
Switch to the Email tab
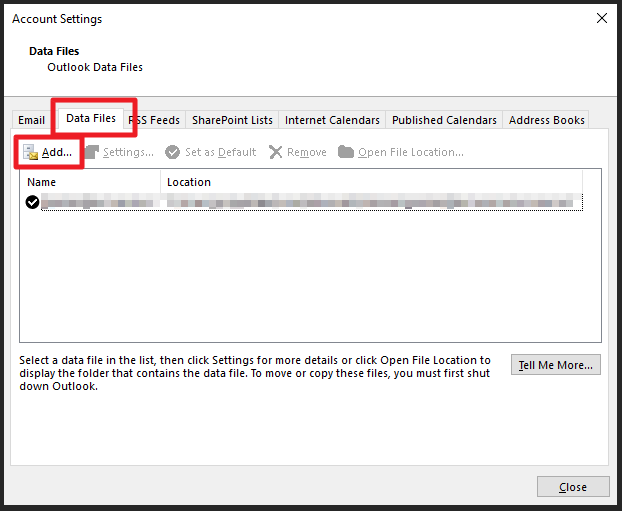[31, 120]
